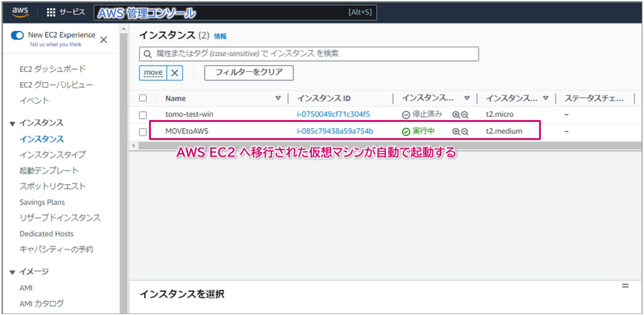Open instance ID i-085c79438a59a754b
The image size is (644, 315).
[x=335, y=131]
